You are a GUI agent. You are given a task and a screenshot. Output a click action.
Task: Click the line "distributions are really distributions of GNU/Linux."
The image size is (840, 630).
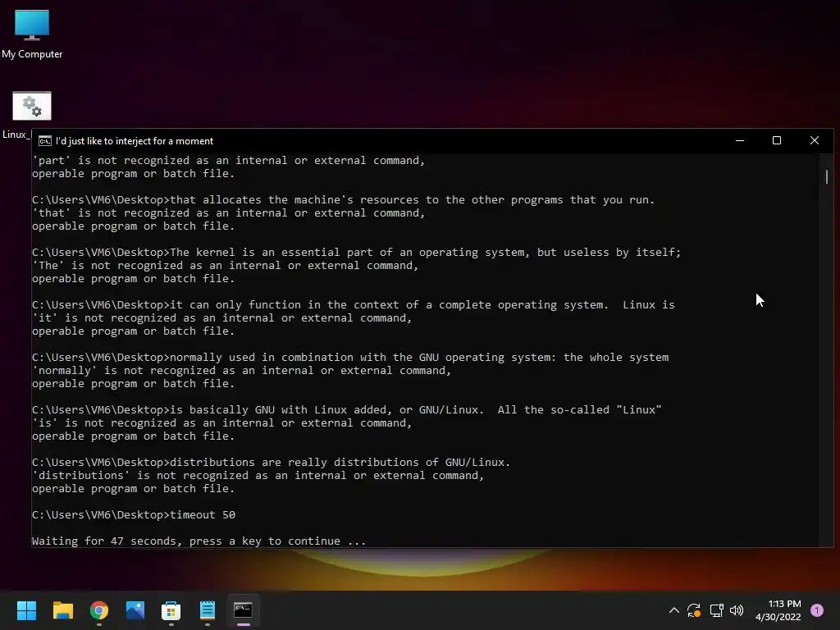[x=271, y=463]
